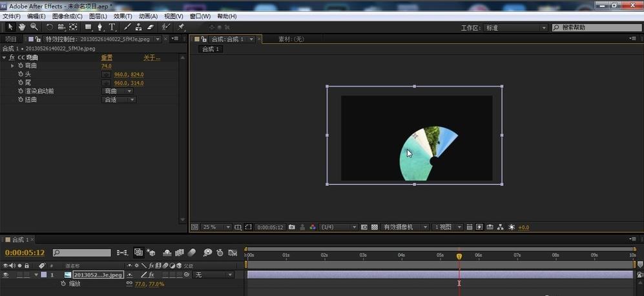Collapse the CC 弯曲 effect
Viewport: 644px width, 296px height.
pyautogui.click(x=4, y=57)
